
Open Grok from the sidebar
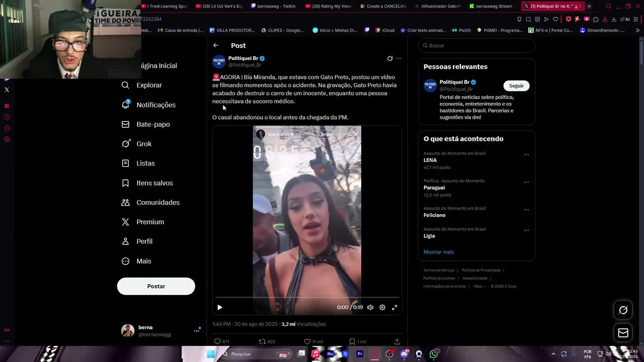[x=136, y=144]
